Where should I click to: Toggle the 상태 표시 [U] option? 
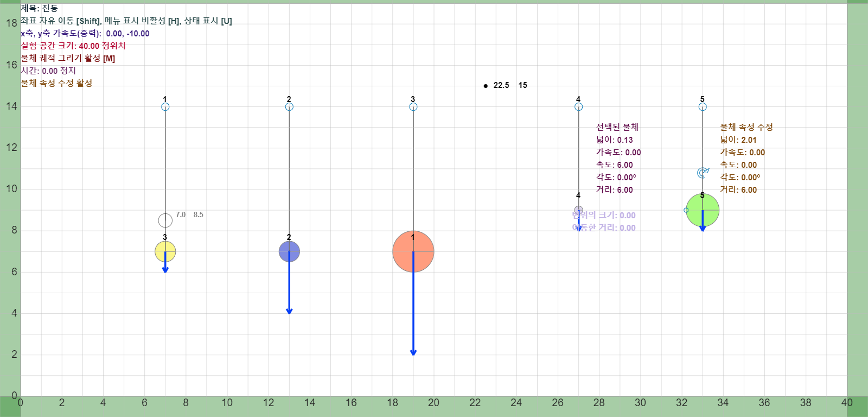click(x=208, y=21)
